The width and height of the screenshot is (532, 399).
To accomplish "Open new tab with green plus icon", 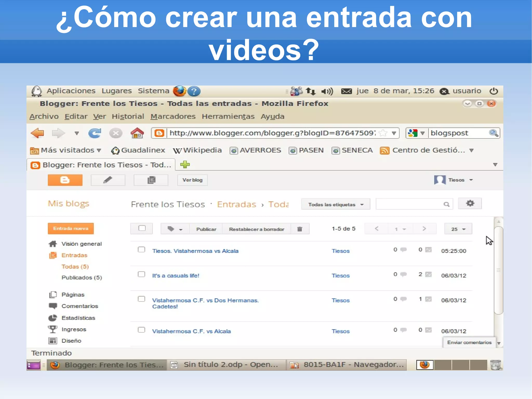I will [185, 164].
